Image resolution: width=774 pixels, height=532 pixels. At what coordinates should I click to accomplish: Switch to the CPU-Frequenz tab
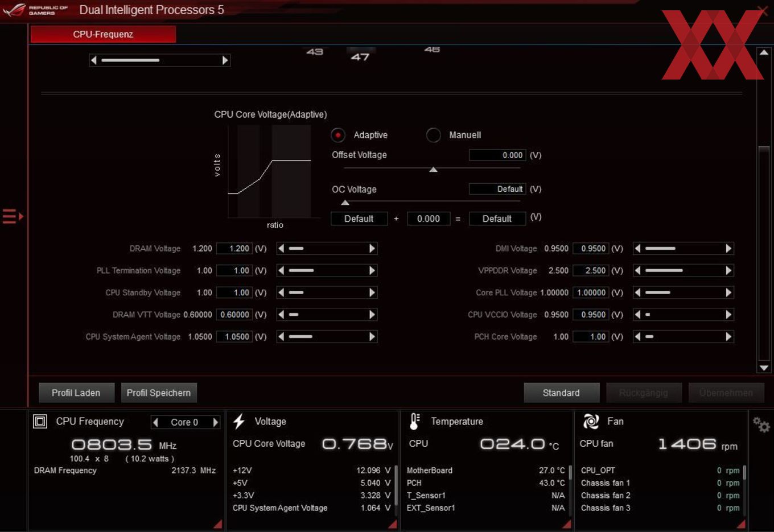pos(103,34)
